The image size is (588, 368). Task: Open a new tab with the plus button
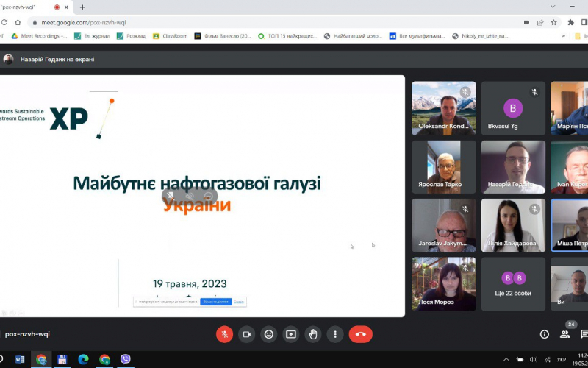click(82, 7)
